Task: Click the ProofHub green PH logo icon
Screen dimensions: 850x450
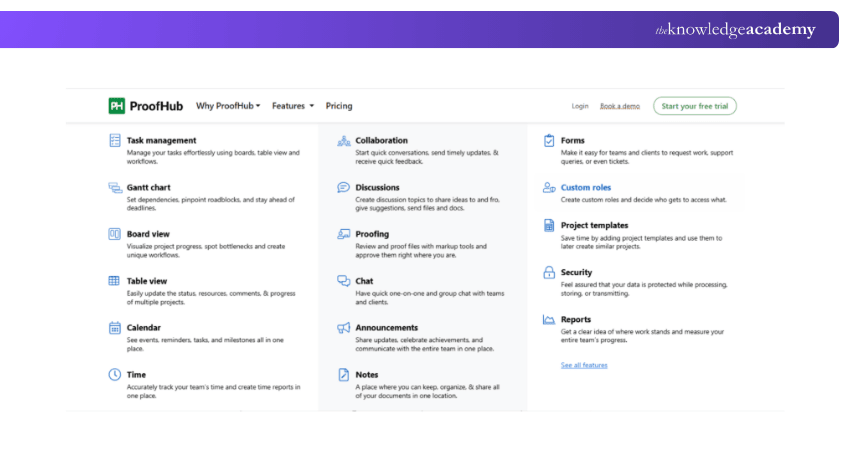Action: [117, 106]
